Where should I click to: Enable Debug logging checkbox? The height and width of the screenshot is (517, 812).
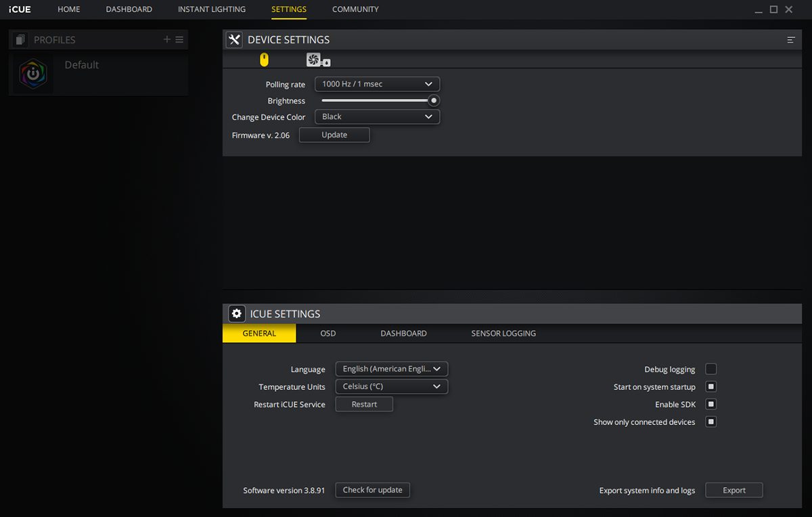pyautogui.click(x=710, y=369)
